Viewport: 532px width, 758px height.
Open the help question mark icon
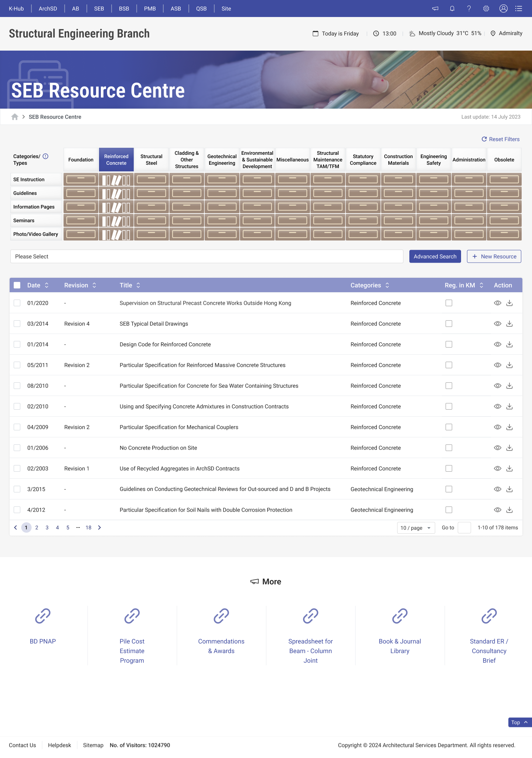point(469,8)
